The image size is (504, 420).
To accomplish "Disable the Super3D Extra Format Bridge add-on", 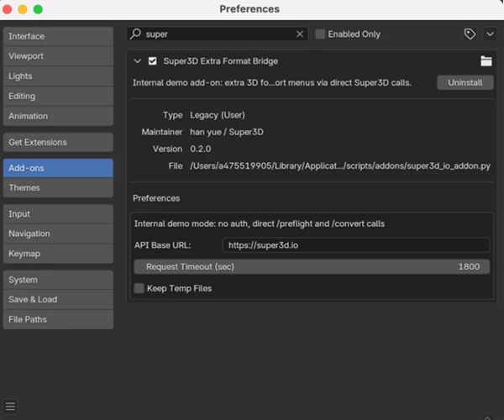I will point(152,61).
